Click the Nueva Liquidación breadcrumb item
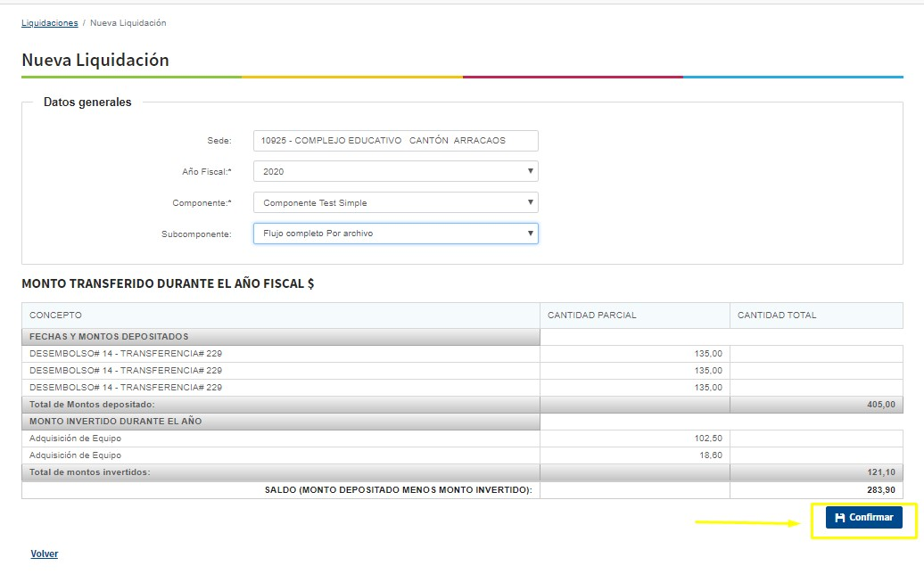The width and height of the screenshot is (924, 574). tap(128, 23)
